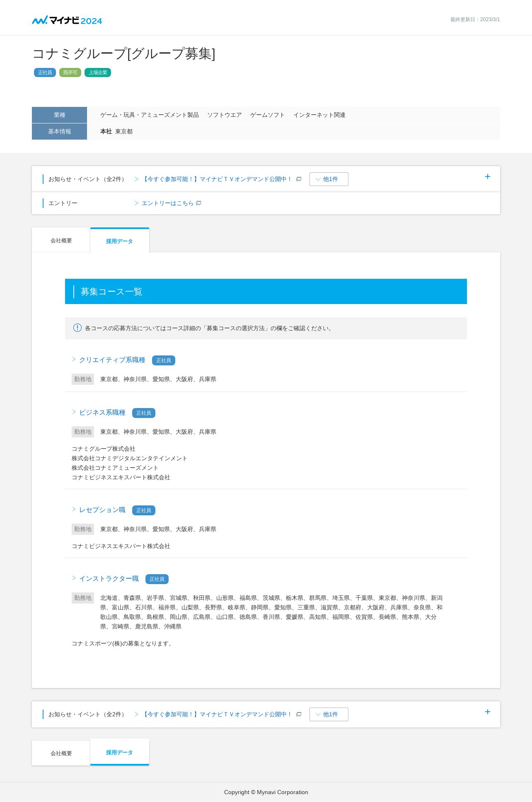
Task: Click 既卒可 tag under company title
Action: (70, 72)
